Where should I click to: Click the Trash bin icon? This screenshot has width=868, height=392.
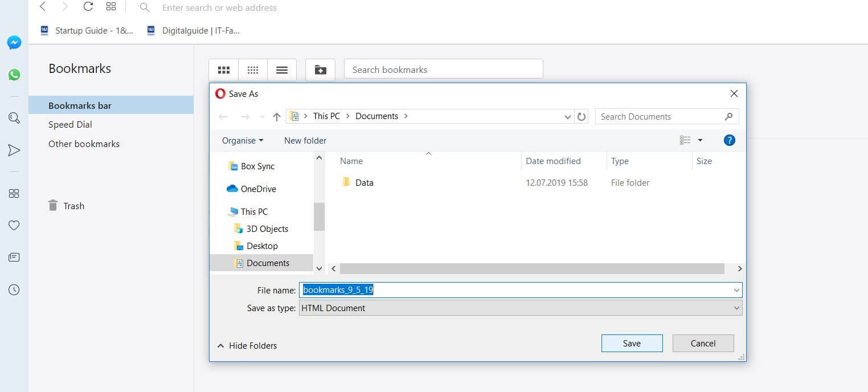pos(53,206)
